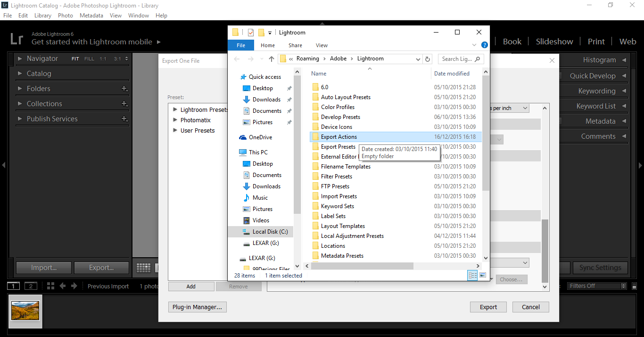Image resolution: width=644 pixels, height=337 pixels.
Task: Expand Lightroom Presets in the preset list
Action: [175, 110]
